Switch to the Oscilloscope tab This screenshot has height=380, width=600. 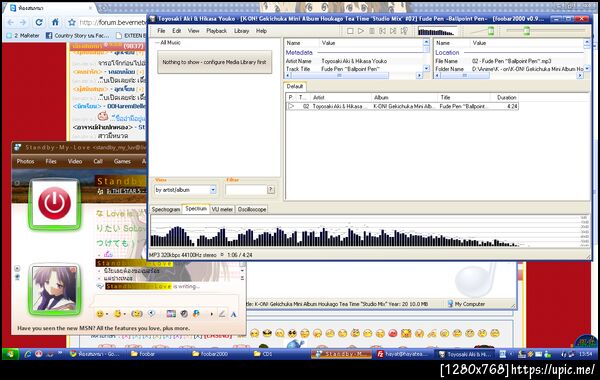tap(252, 209)
